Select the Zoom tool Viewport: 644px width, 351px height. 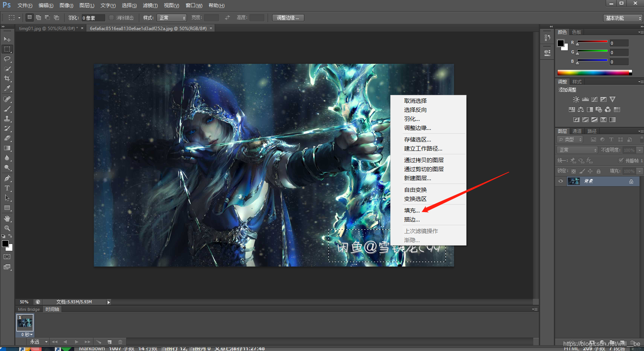(7, 228)
